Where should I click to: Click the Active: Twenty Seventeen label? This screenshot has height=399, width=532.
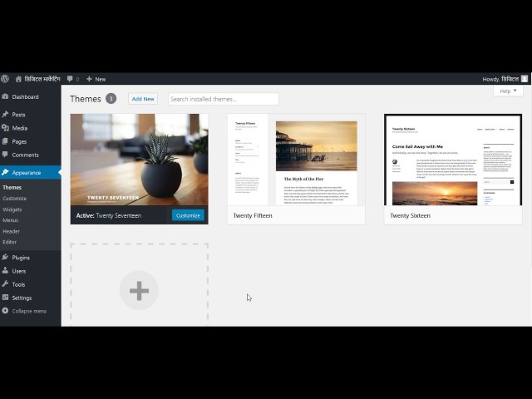coord(109,215)
